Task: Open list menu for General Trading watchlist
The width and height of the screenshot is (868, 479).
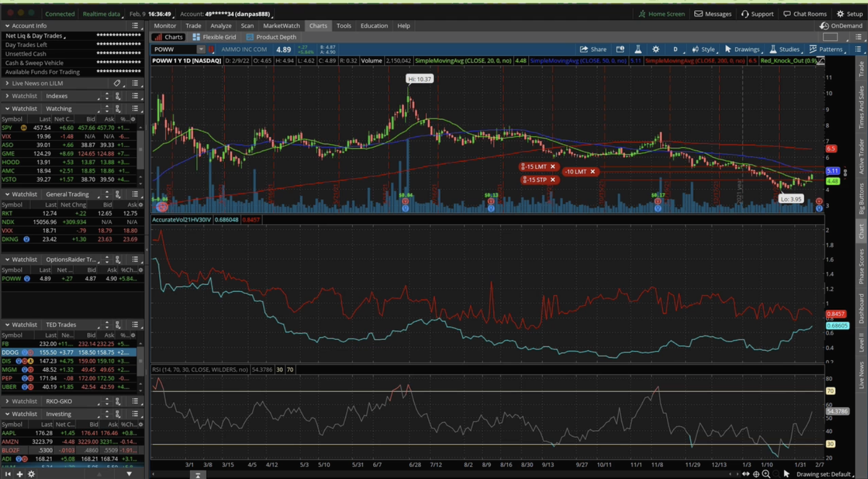Action: (x=135, y=194)
